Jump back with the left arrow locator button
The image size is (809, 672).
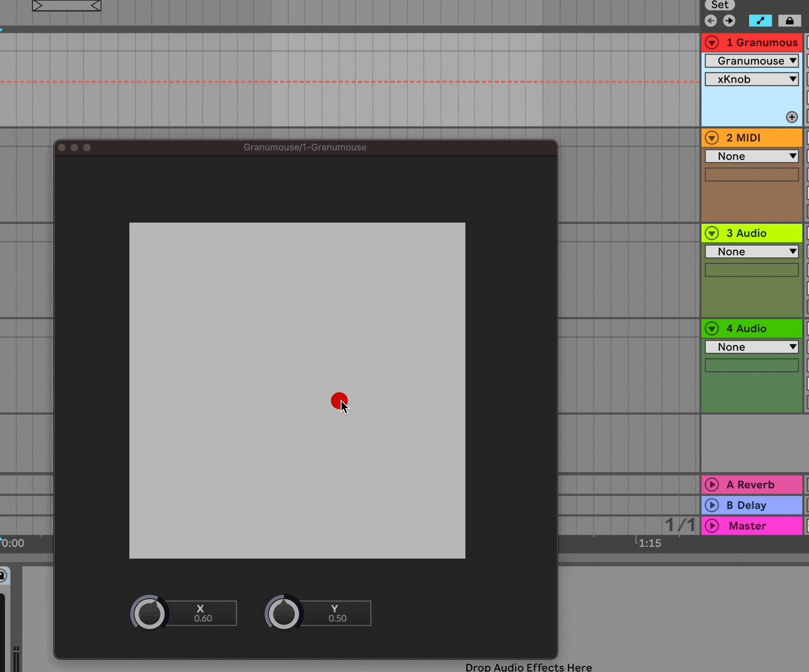tap(711, 21)
